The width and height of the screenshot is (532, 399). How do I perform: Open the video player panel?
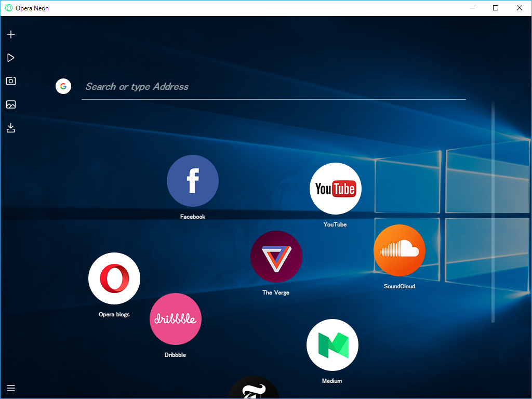click(x=11, y=58)
